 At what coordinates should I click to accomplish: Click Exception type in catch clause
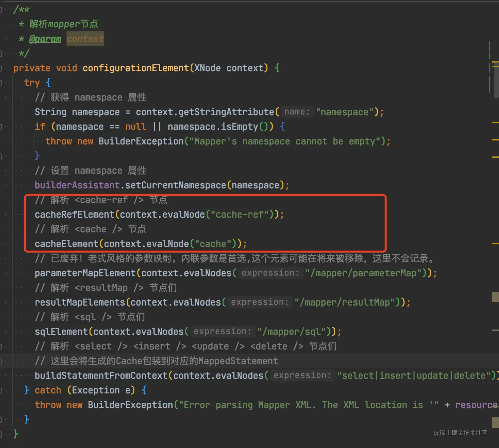96,390
